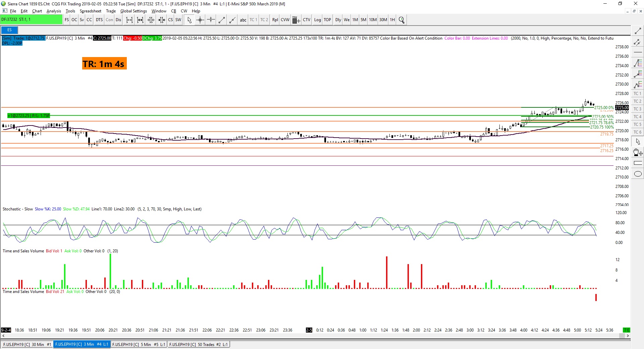Select the price projection tool in right toolbar
644x349 pixels.
pyautogui.click(x=638, y=85)
